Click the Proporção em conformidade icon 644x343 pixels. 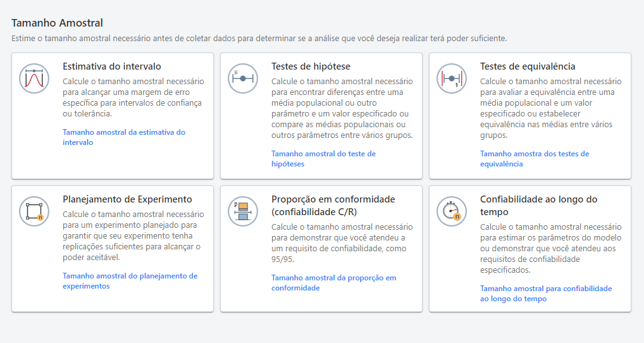[x=243, y=211]
